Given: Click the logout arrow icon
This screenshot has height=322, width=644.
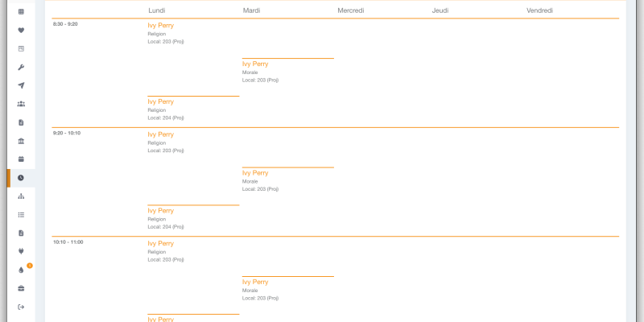Looking at the screenshot, I should [x=21, y=307].
